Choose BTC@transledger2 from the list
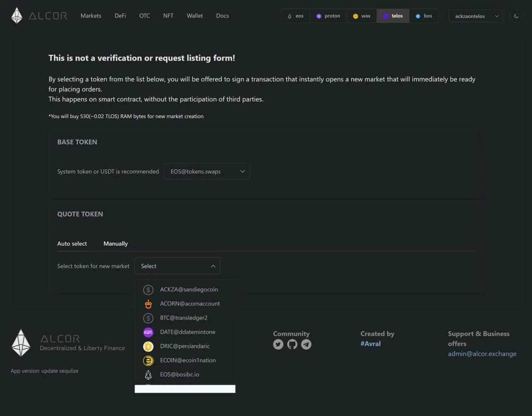Viewport: 532px width, 416px height. click(185, 318)
